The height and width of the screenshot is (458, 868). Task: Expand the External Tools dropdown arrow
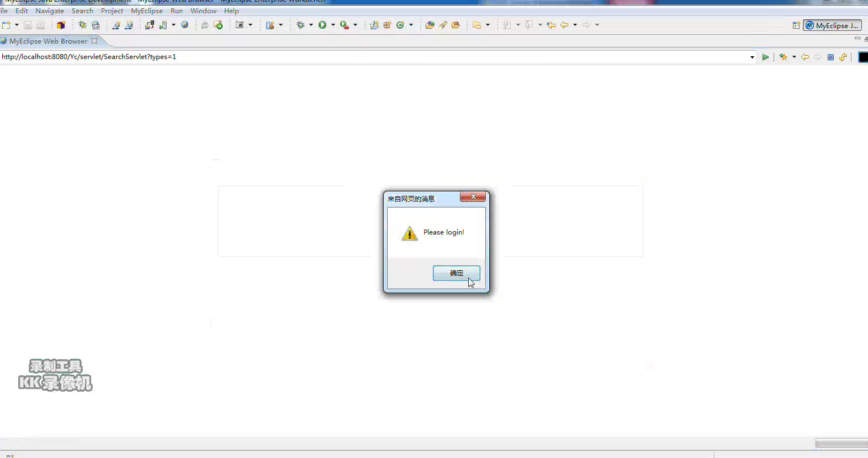355,25
